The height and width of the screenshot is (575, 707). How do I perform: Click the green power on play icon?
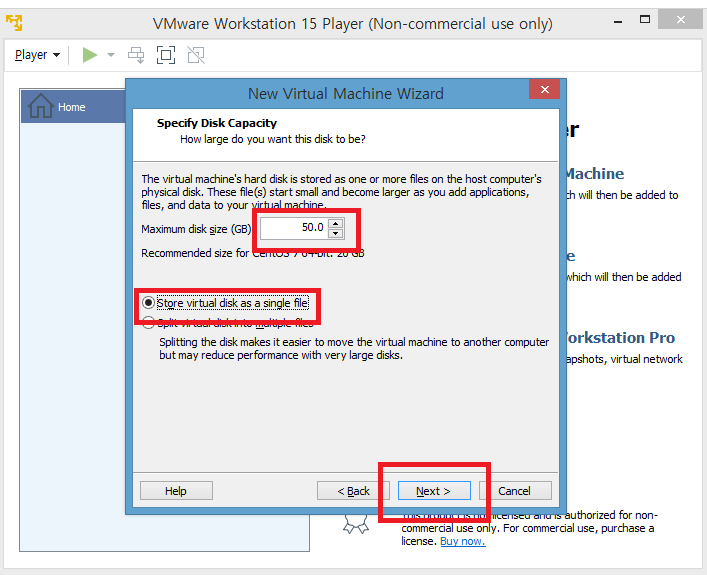coord(90,55)
